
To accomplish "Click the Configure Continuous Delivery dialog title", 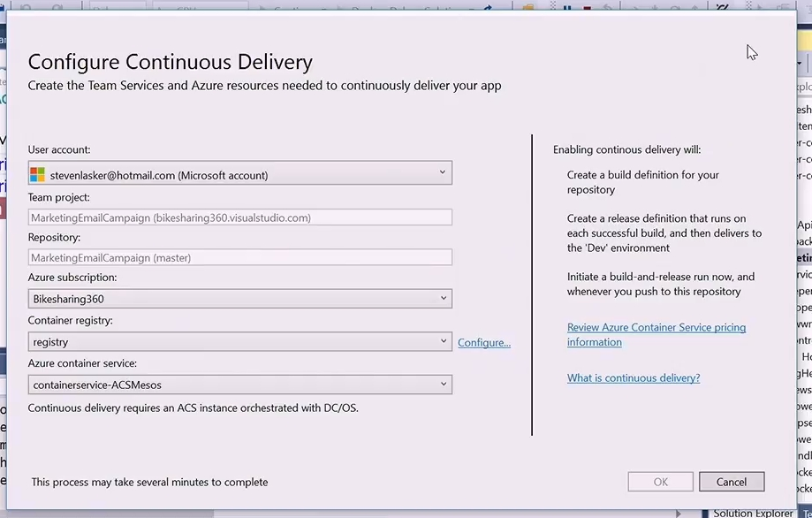I will tap(171, 62).
